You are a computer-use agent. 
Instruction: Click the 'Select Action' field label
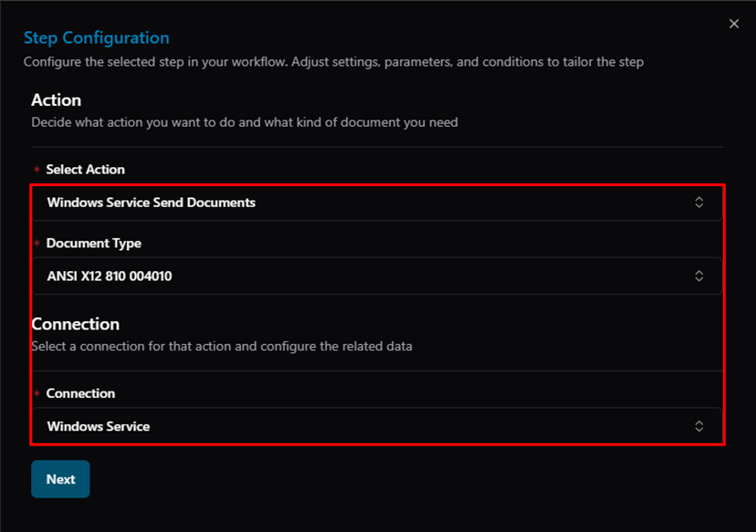tap(85, 169)
